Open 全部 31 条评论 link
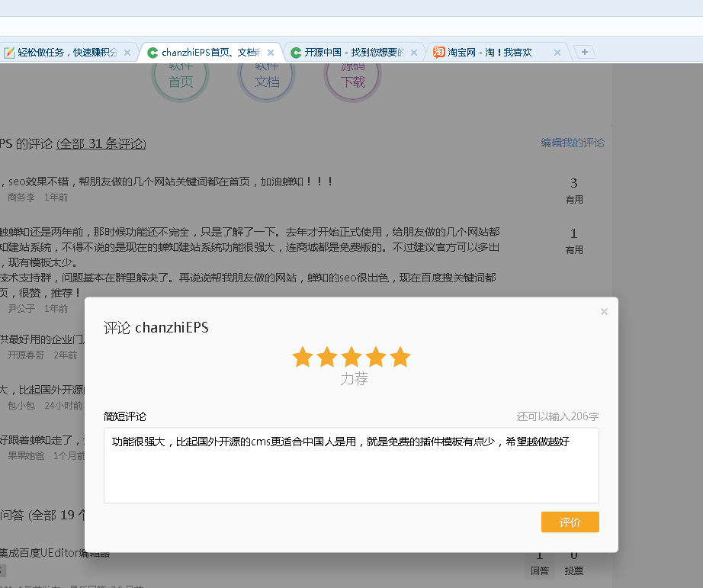 [101, 143]
